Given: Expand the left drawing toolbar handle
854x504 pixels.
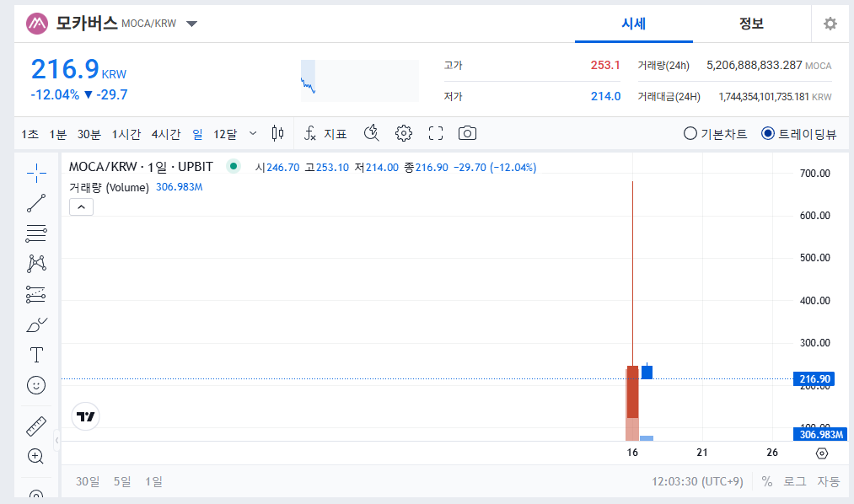Looking at the screenshot, I should tap(56, 440).
